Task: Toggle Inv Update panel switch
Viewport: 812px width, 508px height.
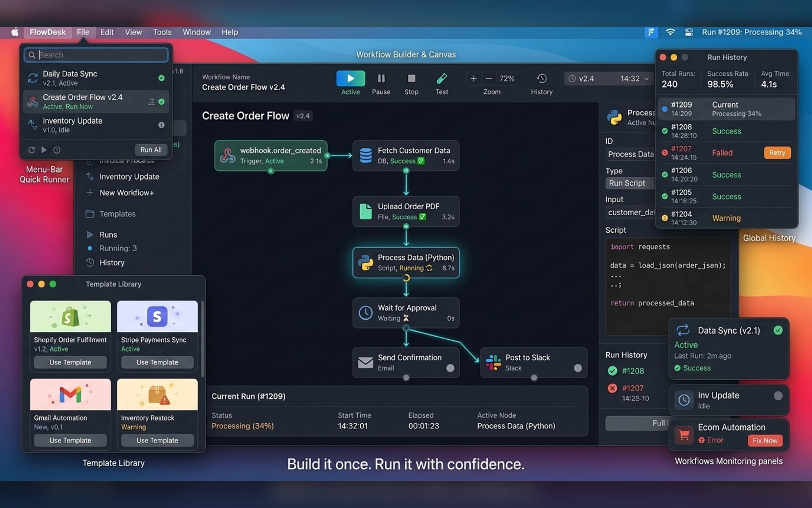Action: pos(778,396)
